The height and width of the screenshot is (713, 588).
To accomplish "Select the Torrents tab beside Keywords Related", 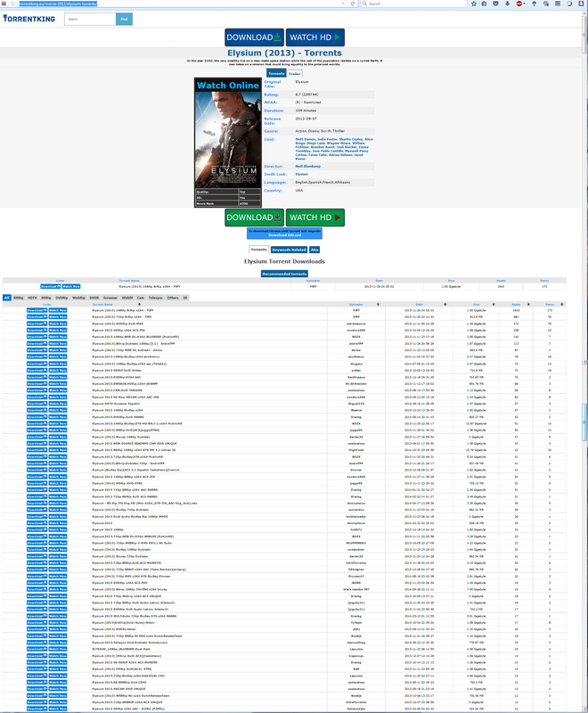I will click(x=259, y=250).
